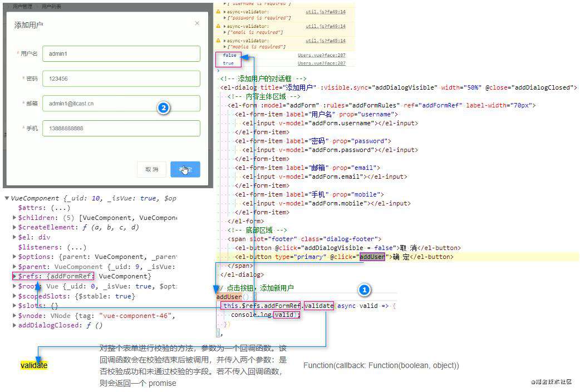This screenshot has height=392, width=580.
Task: Click the 用户名 input containing admin1
Action: [x=121, y=53]
